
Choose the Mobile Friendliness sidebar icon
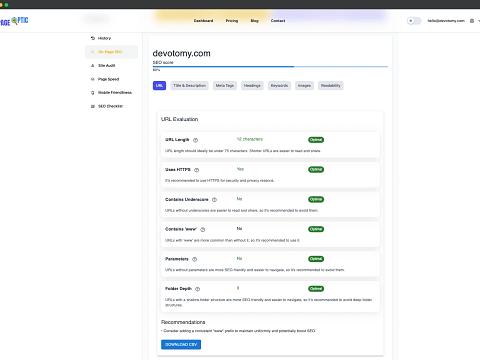(x=93, y=93)
